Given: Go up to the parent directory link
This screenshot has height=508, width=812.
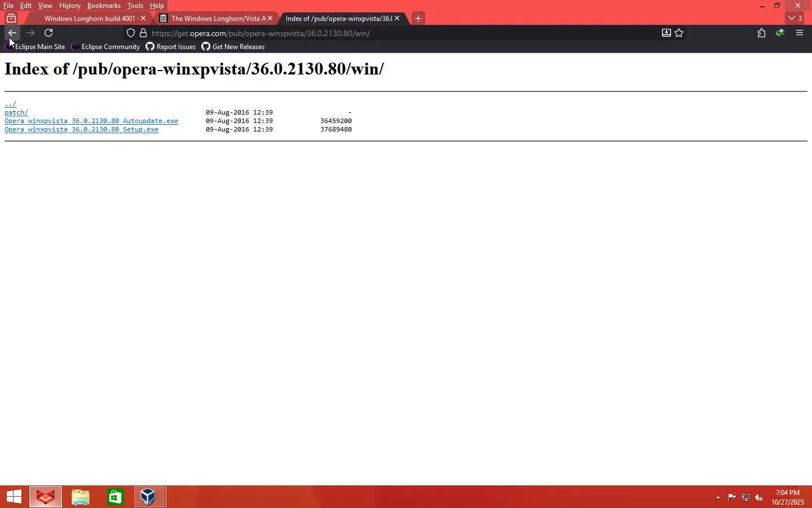Looking at the screenshot, I should pos(10,104).
